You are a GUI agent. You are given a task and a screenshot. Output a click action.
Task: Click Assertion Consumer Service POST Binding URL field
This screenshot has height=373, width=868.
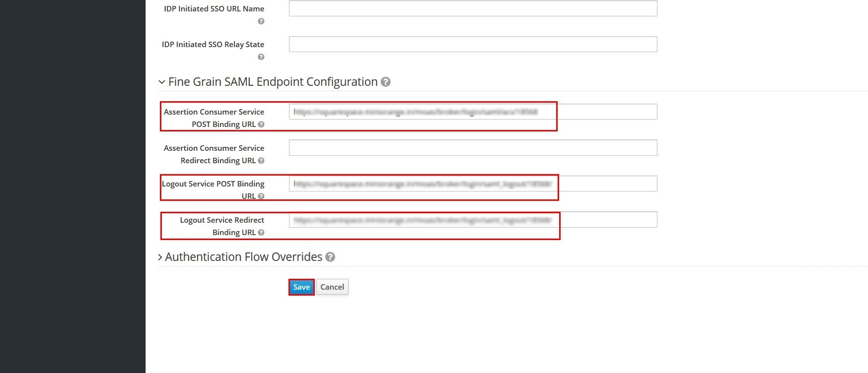(473, 112)
